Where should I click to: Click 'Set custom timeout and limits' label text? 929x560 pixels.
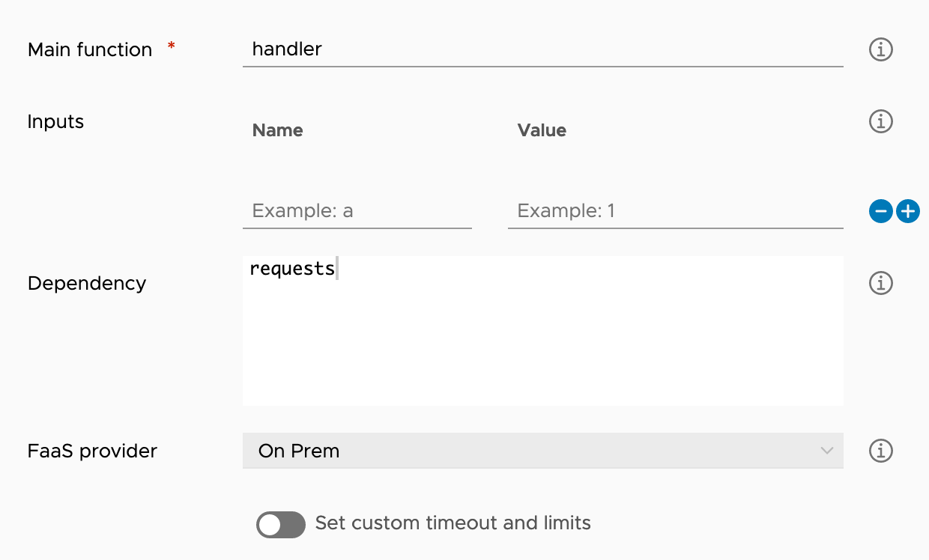[x=453, y=523]
